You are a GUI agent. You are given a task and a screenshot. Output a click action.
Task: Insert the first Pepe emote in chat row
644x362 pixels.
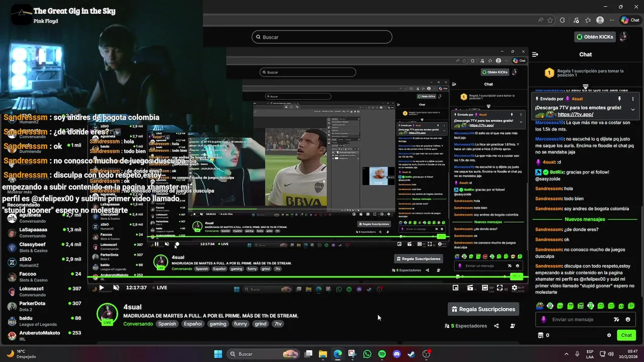coord(540,305)
